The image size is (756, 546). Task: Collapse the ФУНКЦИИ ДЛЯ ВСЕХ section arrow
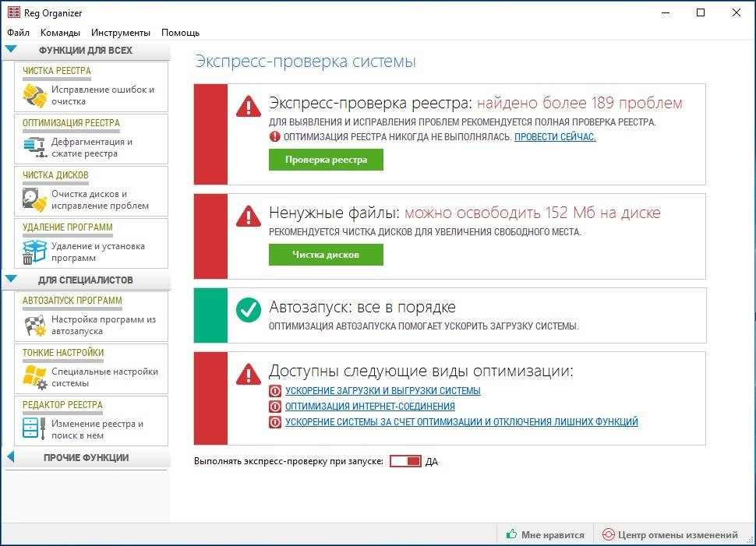pyautogui.click(x=11, y=49)
